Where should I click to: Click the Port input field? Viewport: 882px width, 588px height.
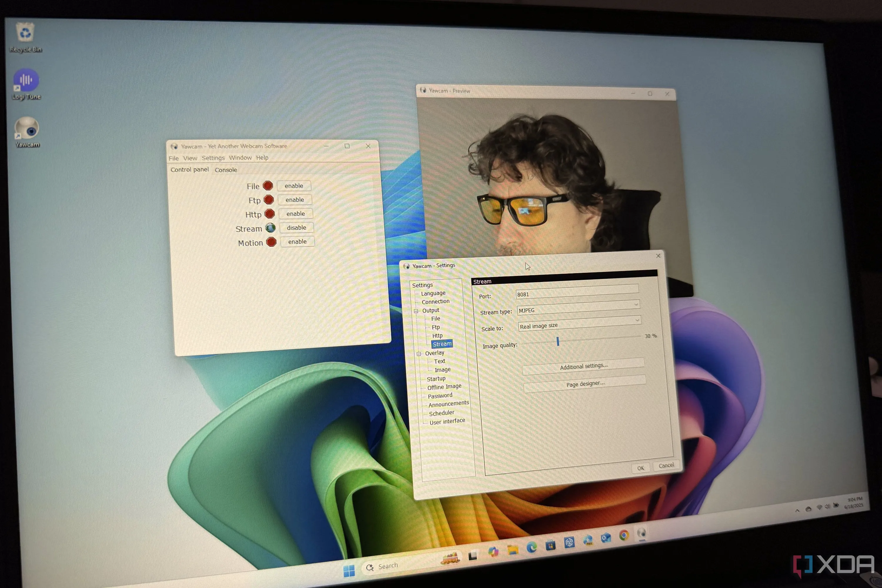point(577,291)
